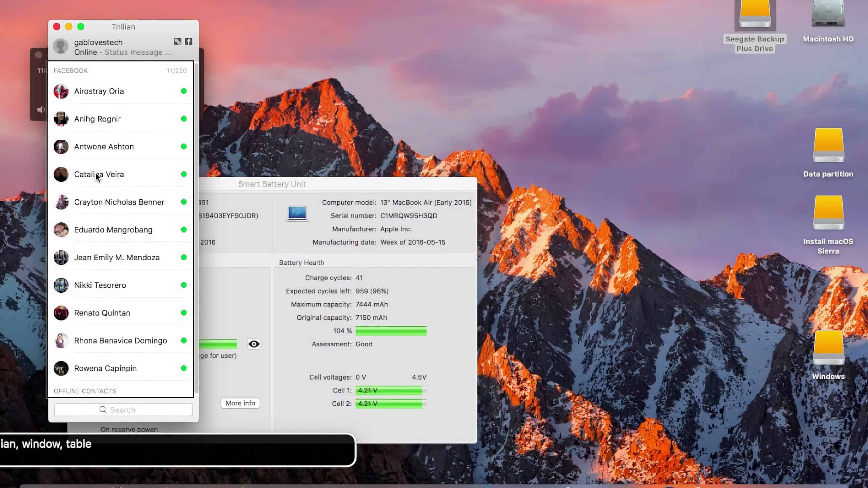Click Jean Emily M. Mendoza's avatar

[x=61, y=258]
